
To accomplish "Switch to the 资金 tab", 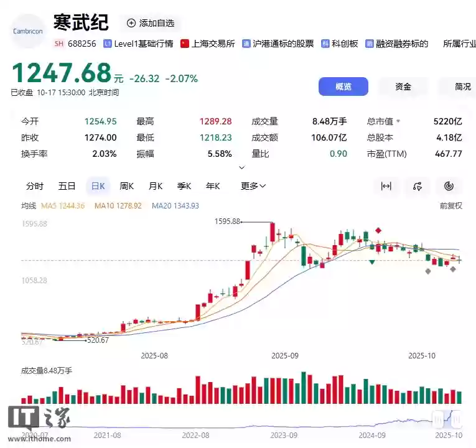I will [x=403, y=87].
